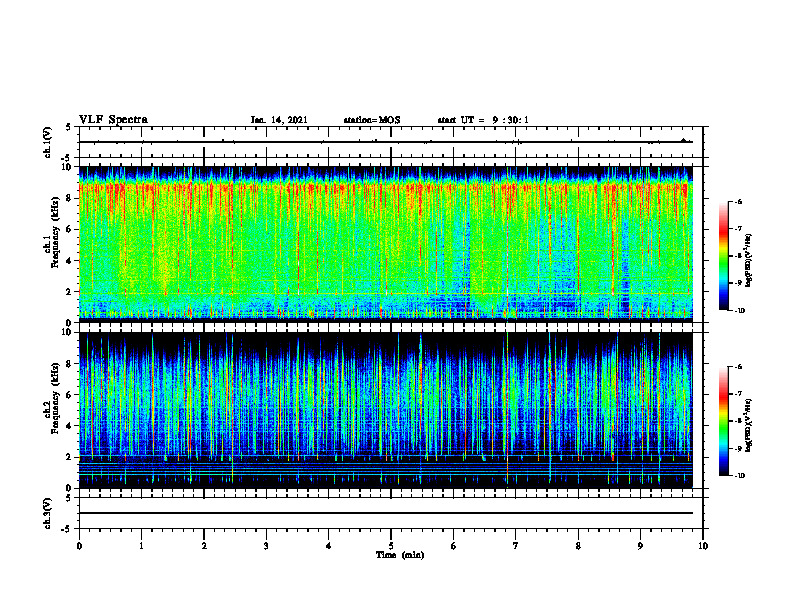
Task: Click the ch.2 frequency axis "2" tick label
Action: coord(70,457)
